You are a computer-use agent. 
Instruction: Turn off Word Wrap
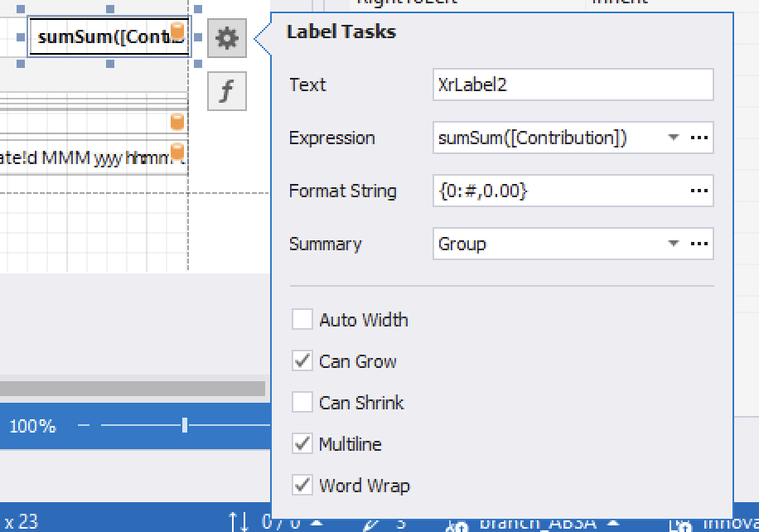(x=302, y=486)
